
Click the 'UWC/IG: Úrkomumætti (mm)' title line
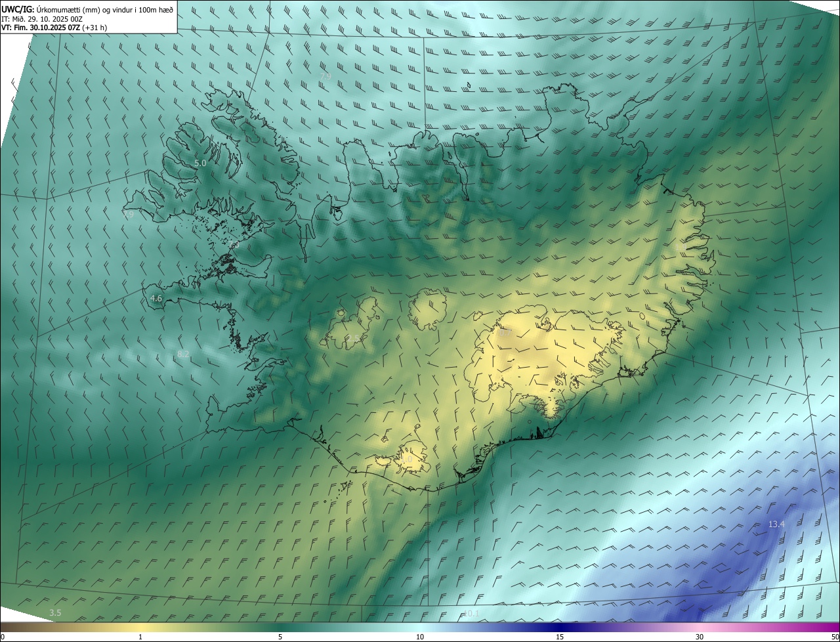(88, 9)
